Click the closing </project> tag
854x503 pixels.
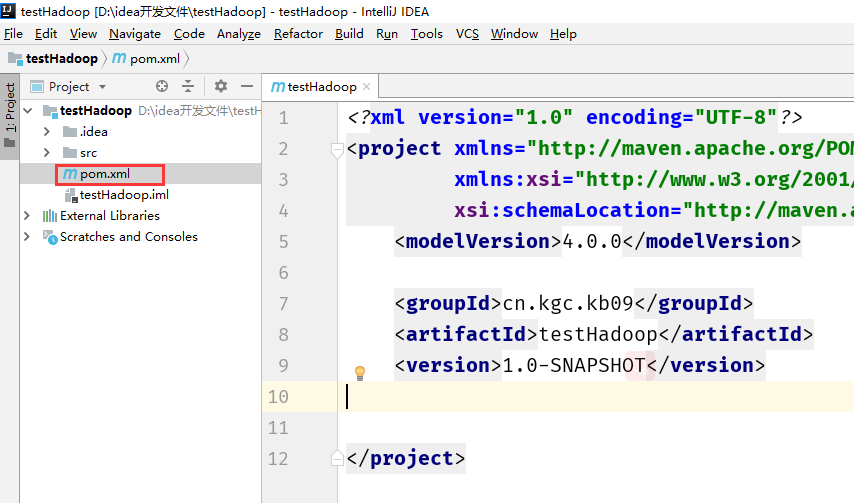(406, 458)
